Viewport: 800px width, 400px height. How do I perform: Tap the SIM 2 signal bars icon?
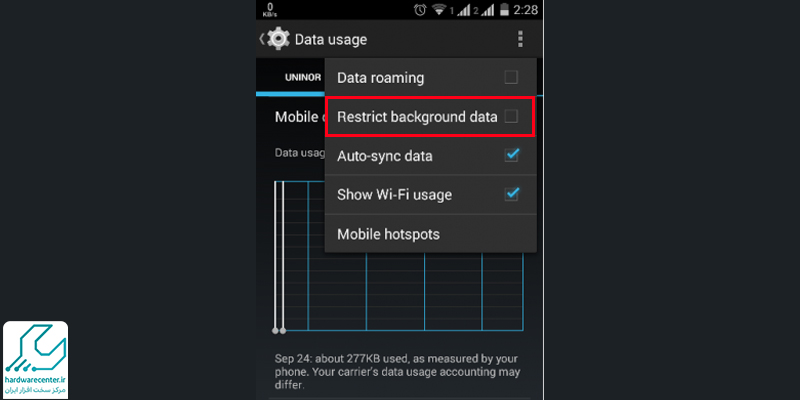tap(488, 10)
